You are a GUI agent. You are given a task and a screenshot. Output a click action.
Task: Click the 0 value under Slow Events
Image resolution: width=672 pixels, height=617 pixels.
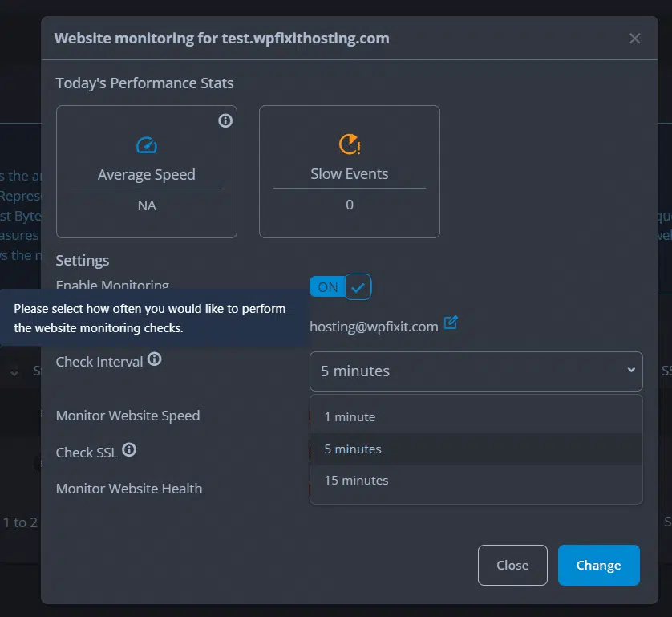point(350,205)
